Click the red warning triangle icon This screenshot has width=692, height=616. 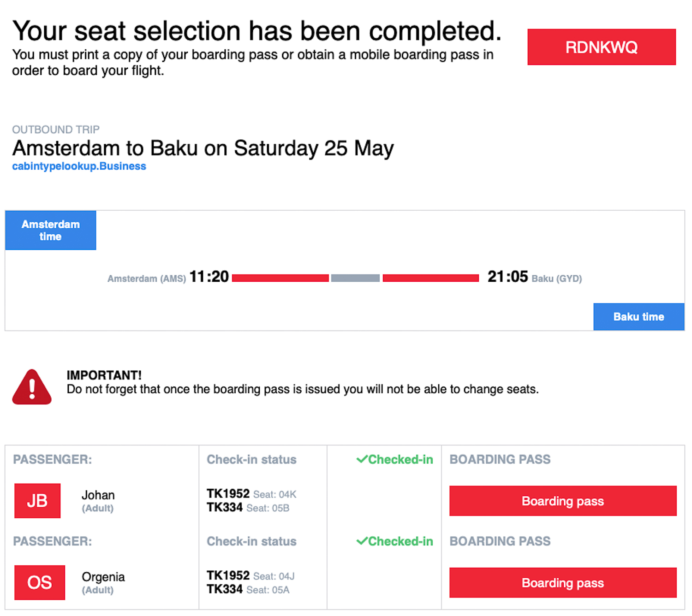point(32,387)
